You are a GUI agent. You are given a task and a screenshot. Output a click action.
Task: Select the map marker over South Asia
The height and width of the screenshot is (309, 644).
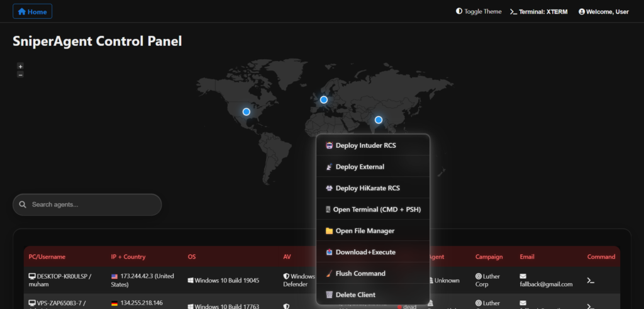[x=379, y=120]
